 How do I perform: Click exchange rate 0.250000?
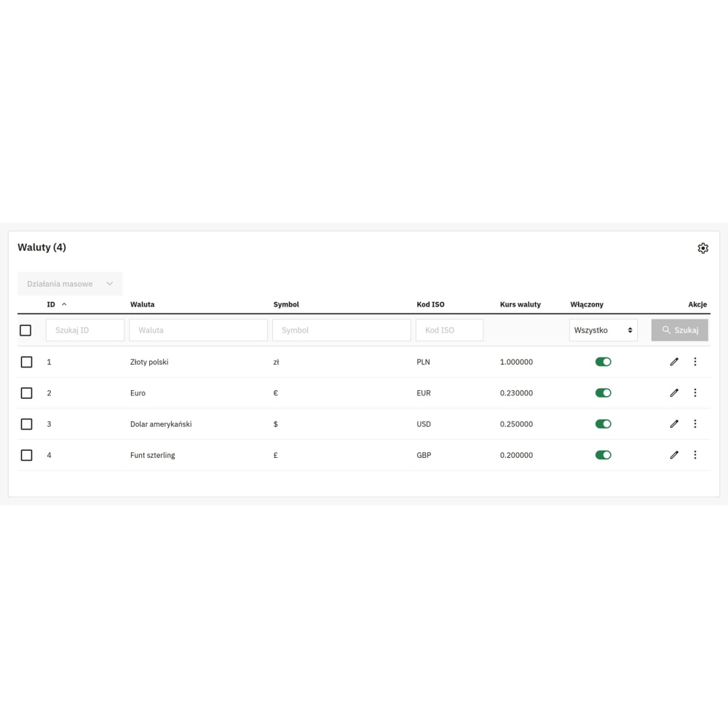tap(516, 424)
